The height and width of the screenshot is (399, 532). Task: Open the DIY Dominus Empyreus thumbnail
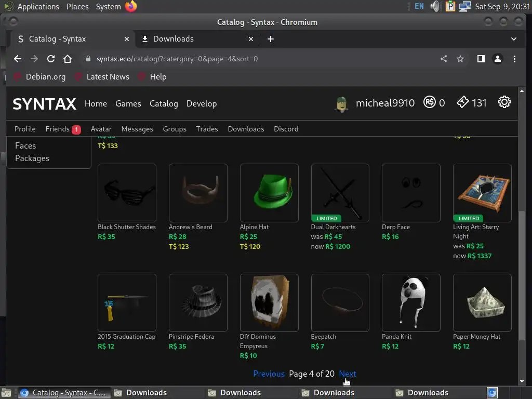coord(269,303)
